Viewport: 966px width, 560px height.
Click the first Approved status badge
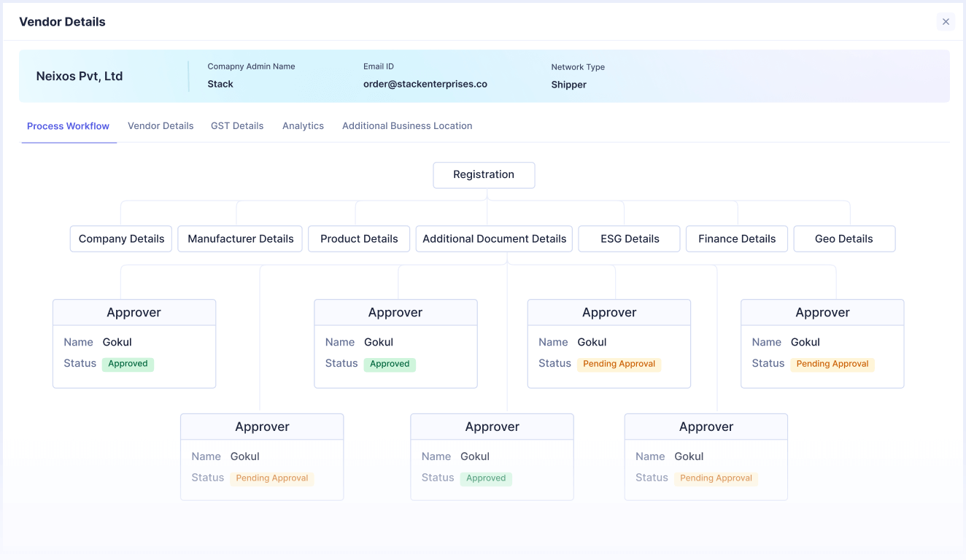pyautogui.click(x=128, y=364)
